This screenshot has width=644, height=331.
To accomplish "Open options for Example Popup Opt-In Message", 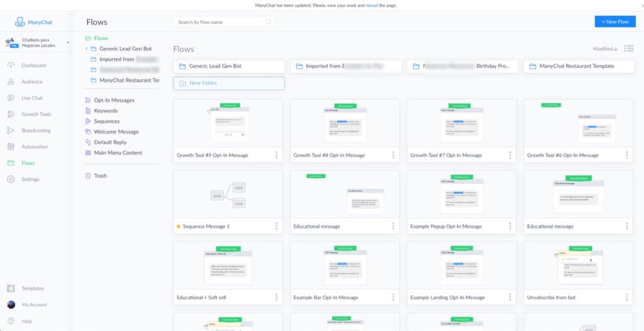I will tap(510, 226).
